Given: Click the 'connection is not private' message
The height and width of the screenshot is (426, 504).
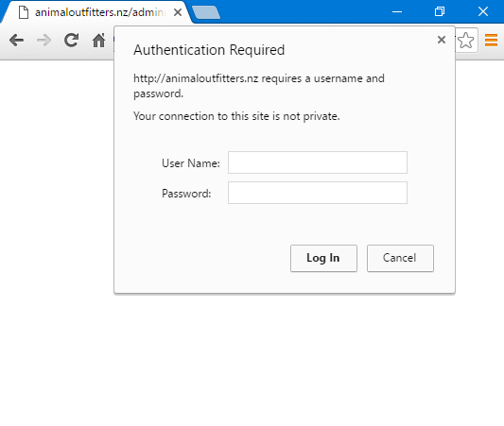Looking at the screenshot, I should point(236,116).
